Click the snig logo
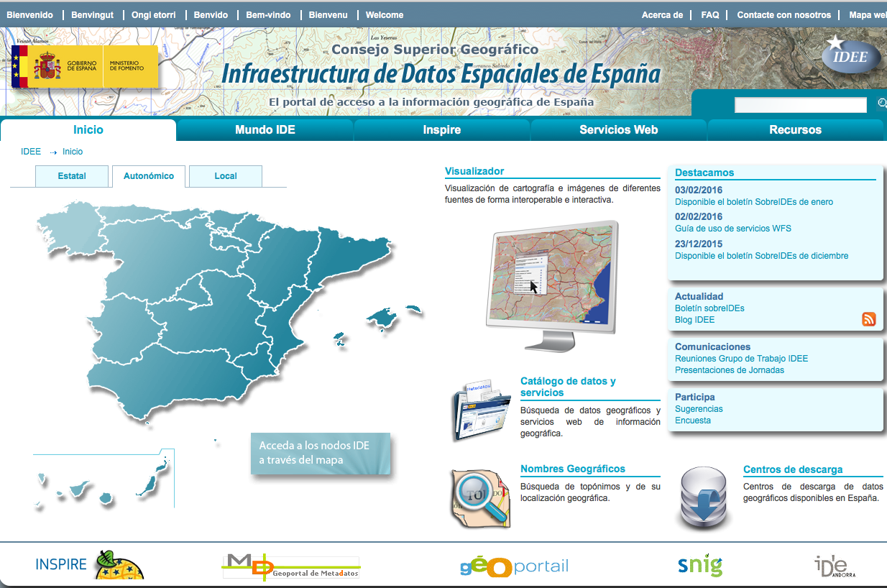This screenshot has width=887, height=588. [x=699, y=566]
